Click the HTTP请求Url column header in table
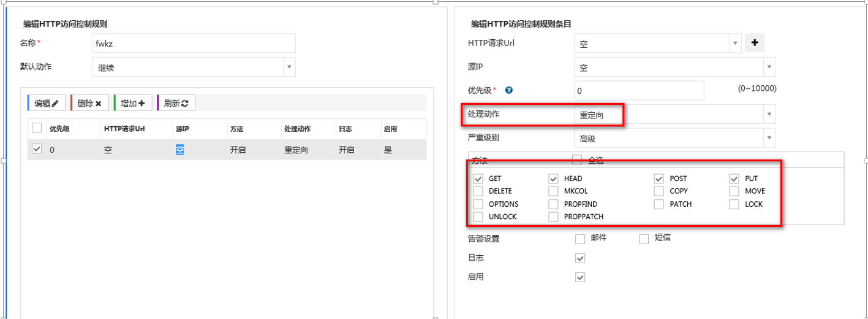Image resolution: width=868 pixels, height=319 pixels. pos(124,129)
